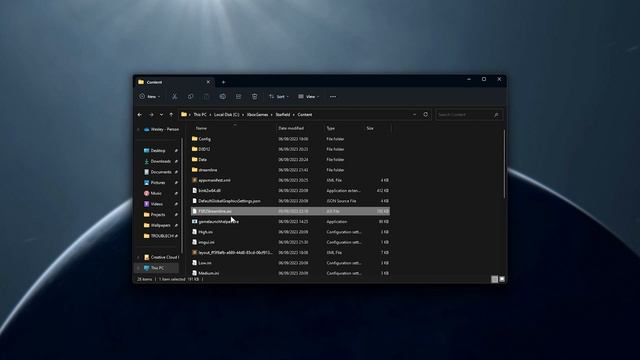Click the pin icon beside Downloads
The image size is (640, 360).
coord(176,161)
